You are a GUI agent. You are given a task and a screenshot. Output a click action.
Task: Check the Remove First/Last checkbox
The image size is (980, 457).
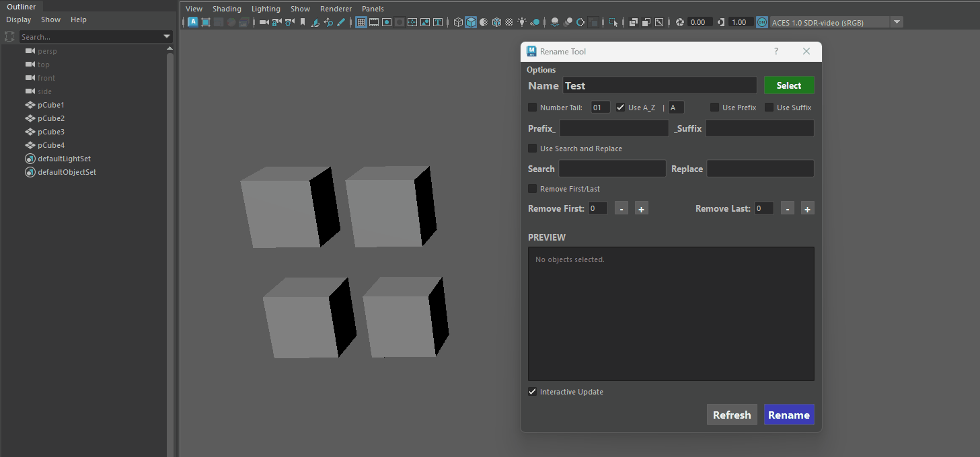point(533,189)
